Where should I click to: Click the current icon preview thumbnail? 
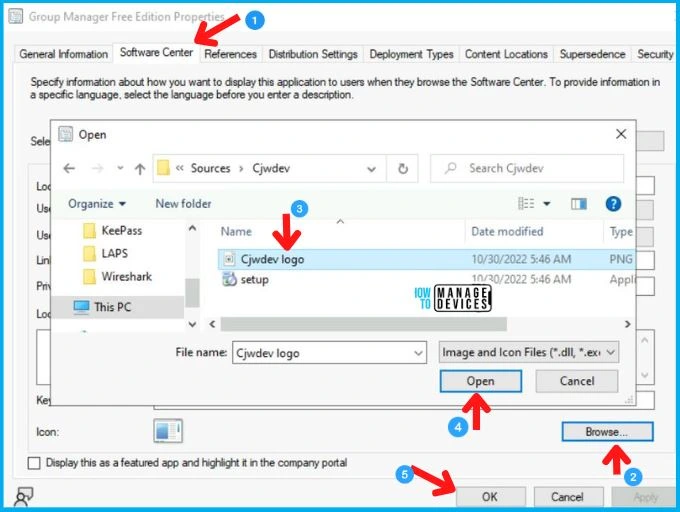[x=168, y=431]
